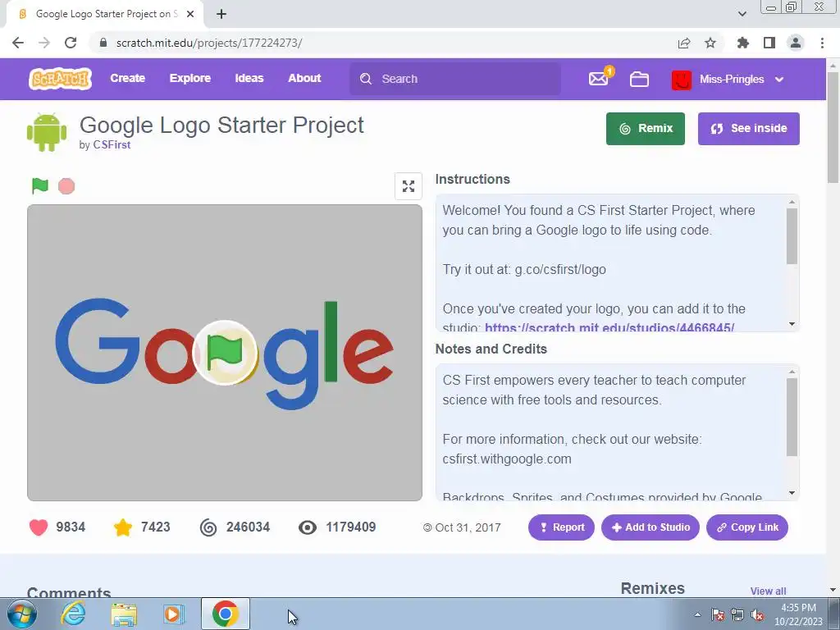The width and height of the screenshot is (840, 630).
Task: Love the project with heart icon
Action: pyautogui.click(x=39, y=527)
